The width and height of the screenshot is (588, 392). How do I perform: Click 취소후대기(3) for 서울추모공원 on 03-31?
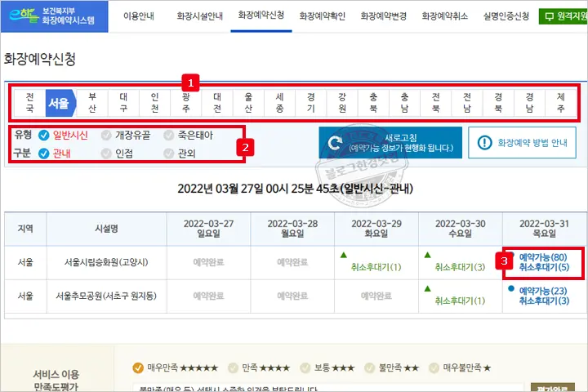click(x=544, y=301)
